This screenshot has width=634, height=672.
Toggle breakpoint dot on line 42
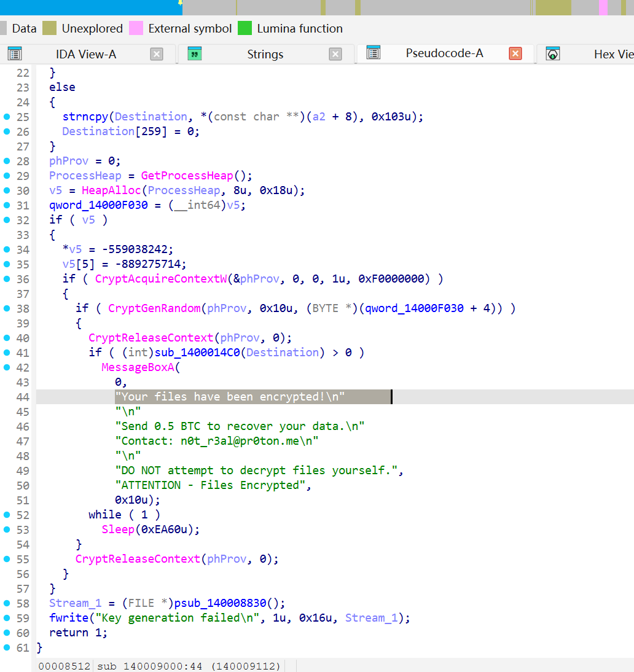(x=7, y=367)
